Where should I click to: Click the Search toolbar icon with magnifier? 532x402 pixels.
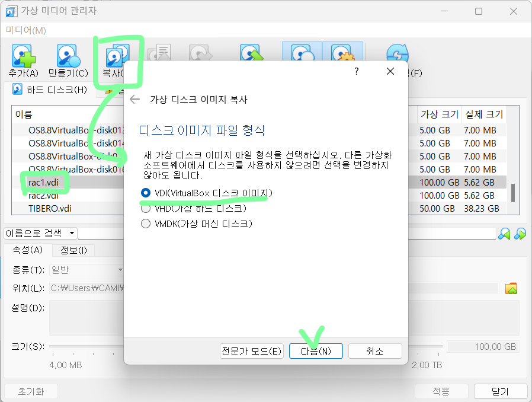[302, 52]
